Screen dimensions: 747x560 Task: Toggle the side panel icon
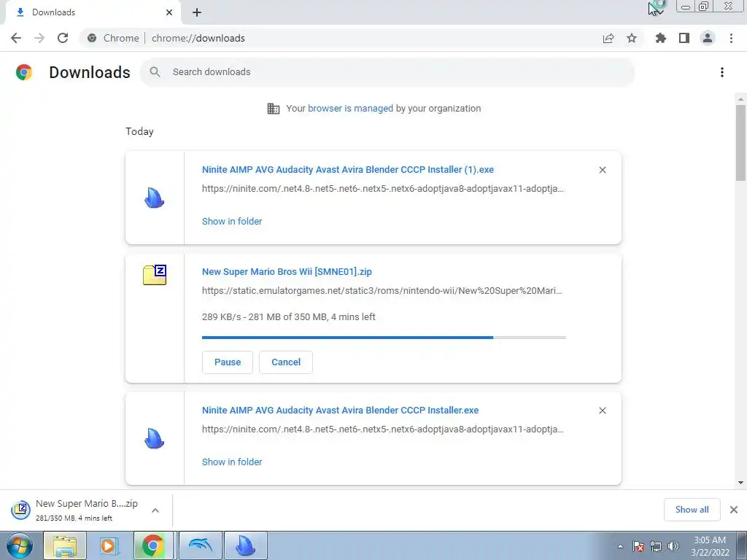[x=684, y=38]
